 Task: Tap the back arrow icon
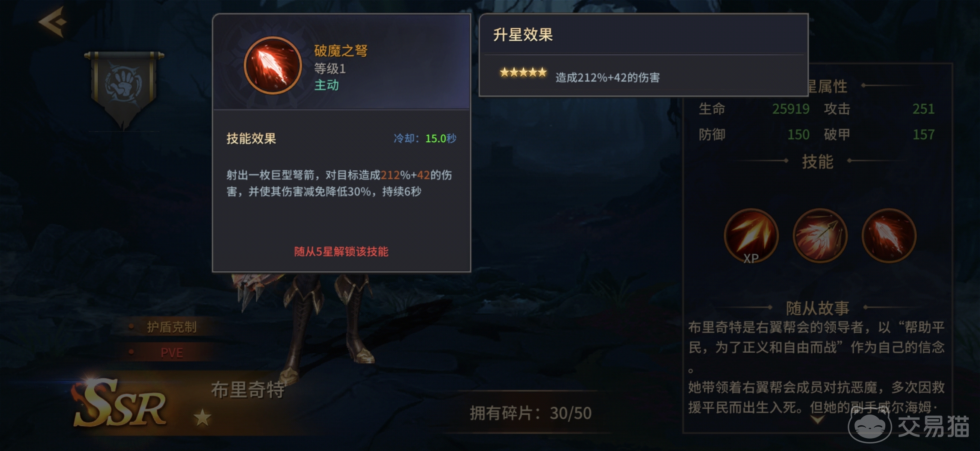[53, 22]
